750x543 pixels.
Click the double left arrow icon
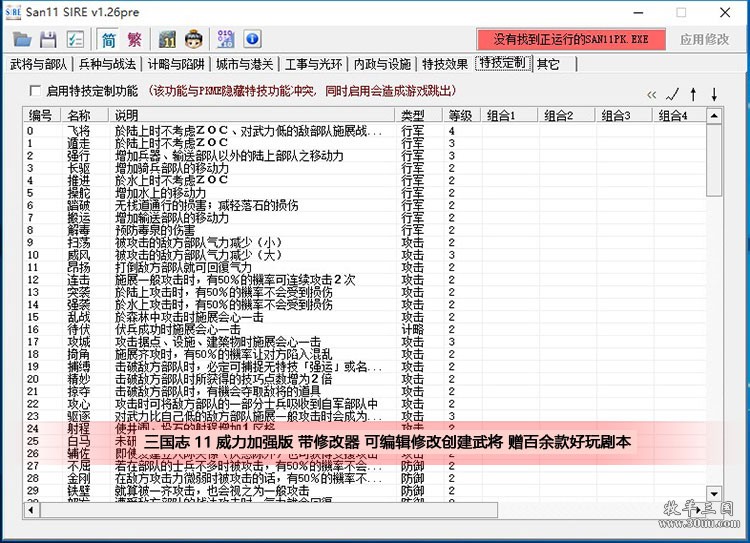click(651, 95)
